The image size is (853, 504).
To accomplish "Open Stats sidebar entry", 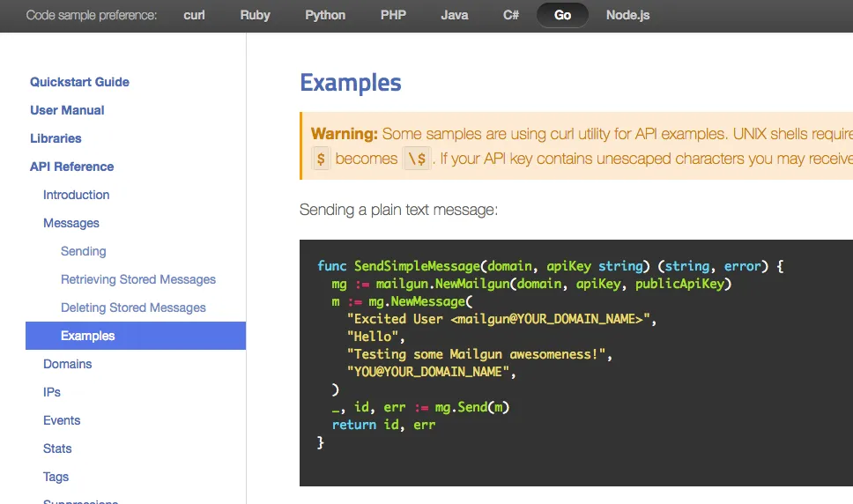I will [x=57, y=449].
